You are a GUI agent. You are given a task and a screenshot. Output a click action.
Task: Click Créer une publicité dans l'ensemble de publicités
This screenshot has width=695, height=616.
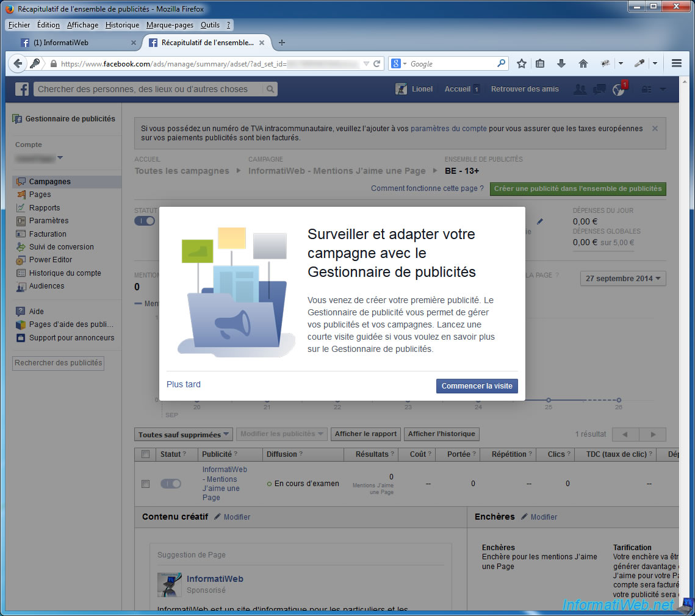coord(578,189)
